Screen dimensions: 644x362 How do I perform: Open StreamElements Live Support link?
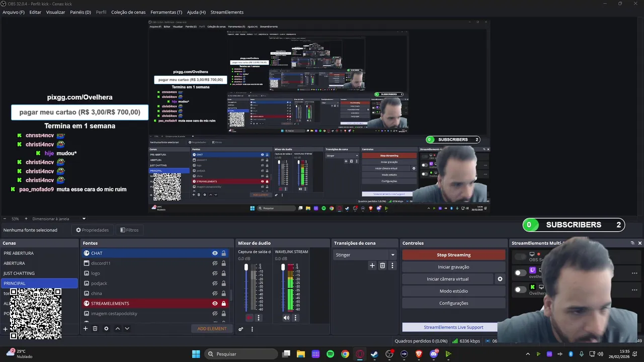pyautogui.click(x=450, y=327)
